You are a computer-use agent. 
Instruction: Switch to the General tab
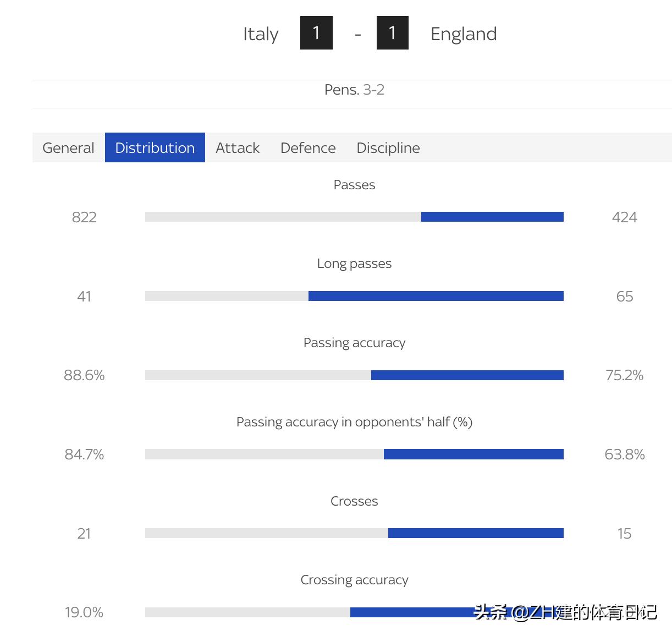[x=68, y=148]
